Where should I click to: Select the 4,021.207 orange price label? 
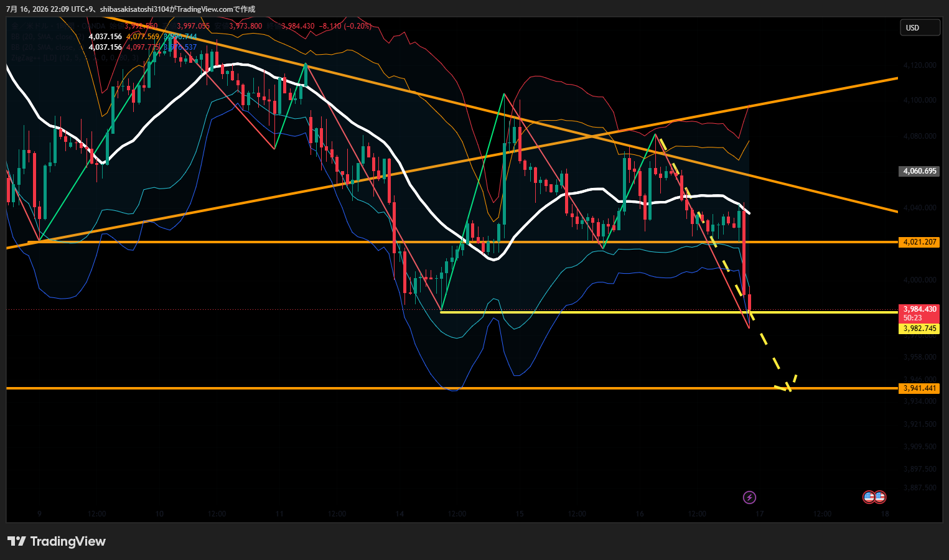coord(919,242)
